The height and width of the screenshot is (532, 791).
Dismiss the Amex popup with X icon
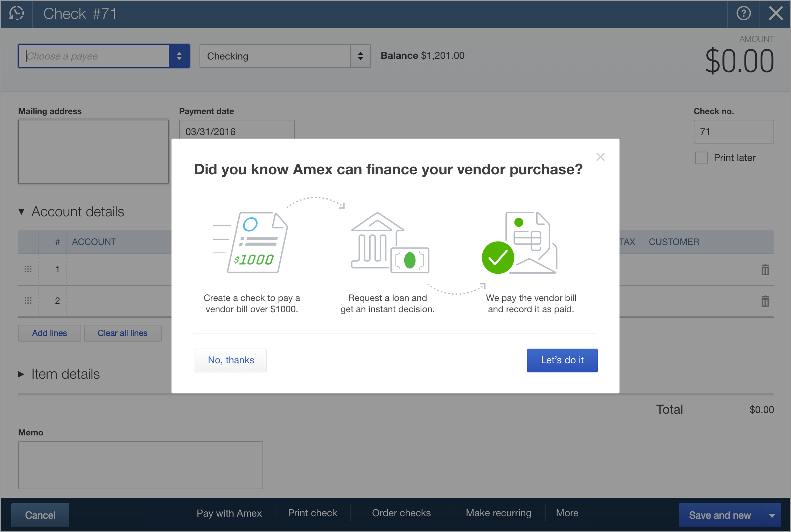600,157
